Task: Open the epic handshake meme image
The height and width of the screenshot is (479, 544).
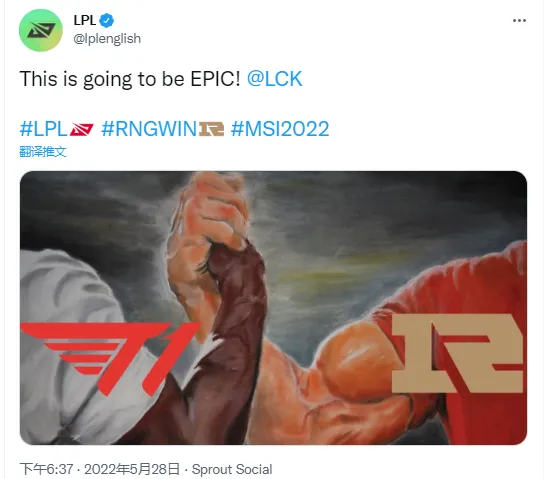Action: 273,308
